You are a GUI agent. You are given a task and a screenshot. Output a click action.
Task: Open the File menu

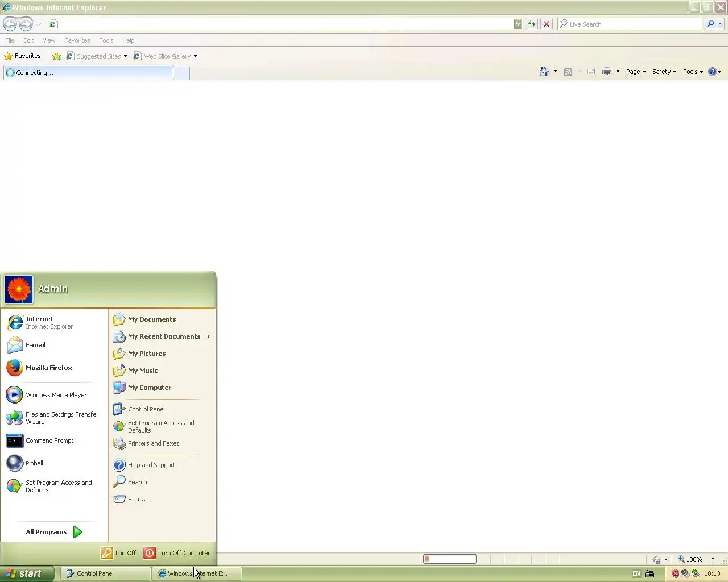(x=10, y=40)
